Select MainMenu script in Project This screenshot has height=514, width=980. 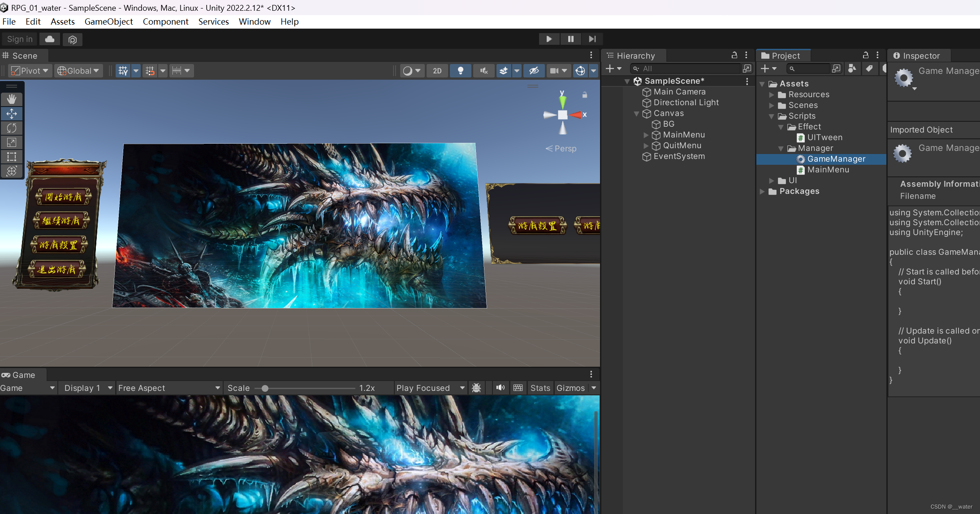828,170
